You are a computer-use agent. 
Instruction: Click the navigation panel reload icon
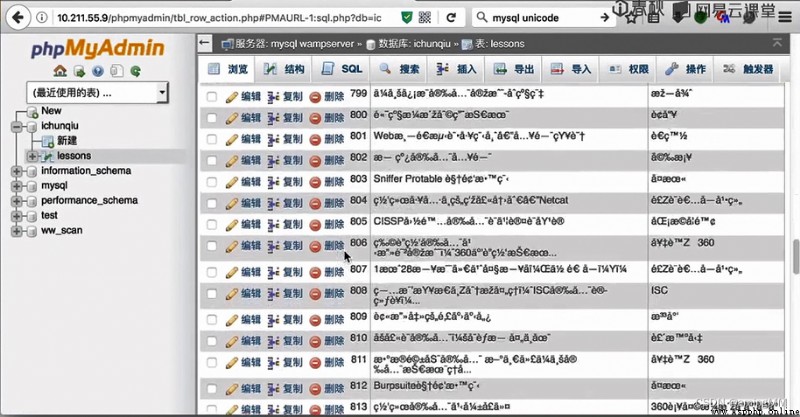coord(136,71)
